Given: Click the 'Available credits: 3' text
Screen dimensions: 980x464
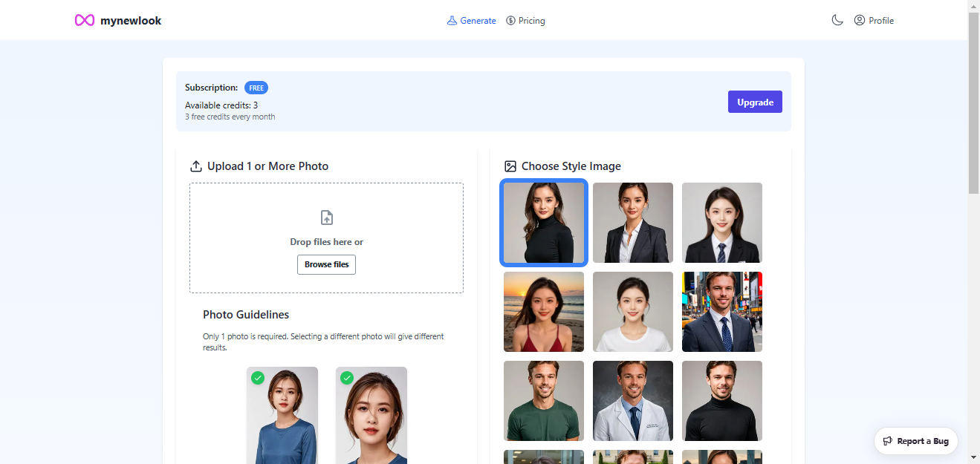Looking at the screenshot, I should pyautogui.click(x=221, y=105).
